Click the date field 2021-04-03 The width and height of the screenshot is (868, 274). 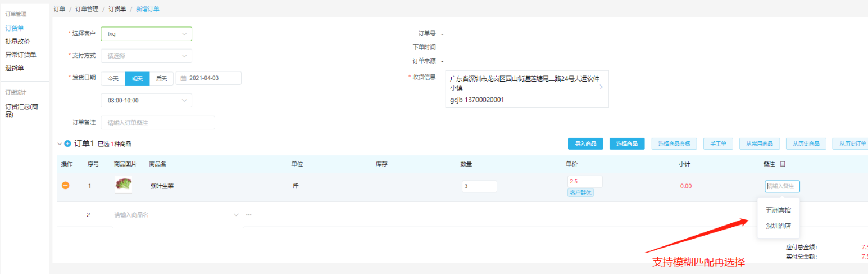click(x=208, y=78)
